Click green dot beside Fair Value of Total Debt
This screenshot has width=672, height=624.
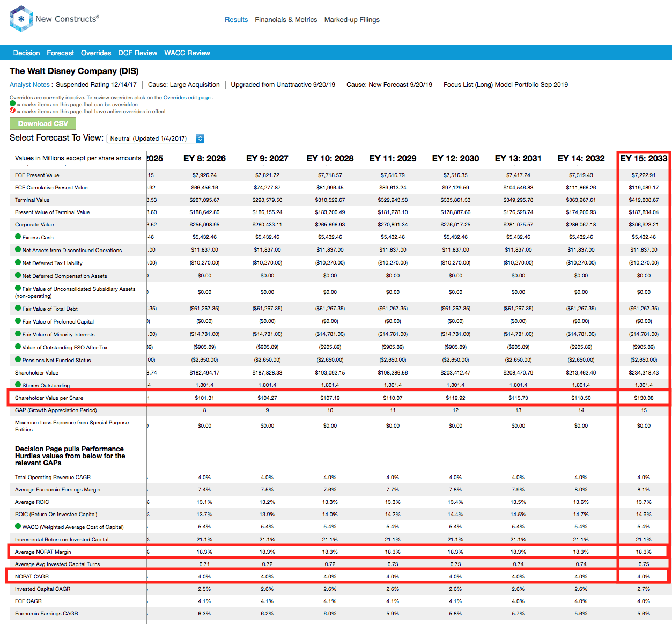(18, 308)
